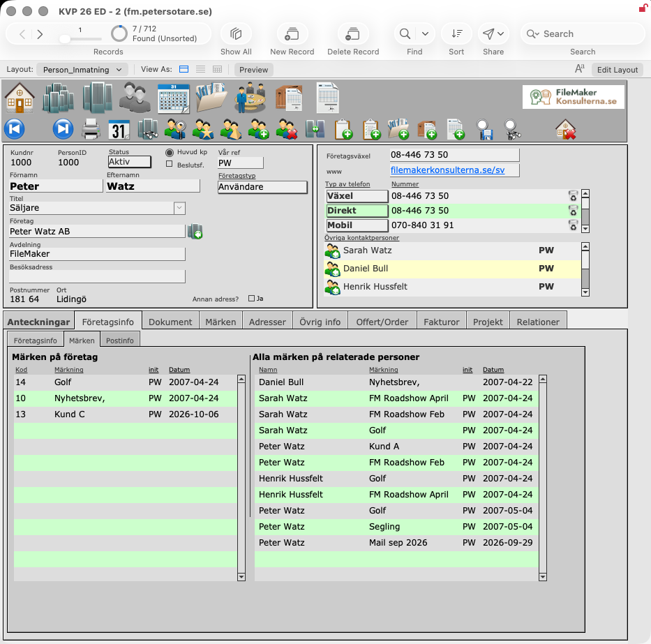Open the meeting table icon
The image size is (651, 644).
(x=250, y=98)
